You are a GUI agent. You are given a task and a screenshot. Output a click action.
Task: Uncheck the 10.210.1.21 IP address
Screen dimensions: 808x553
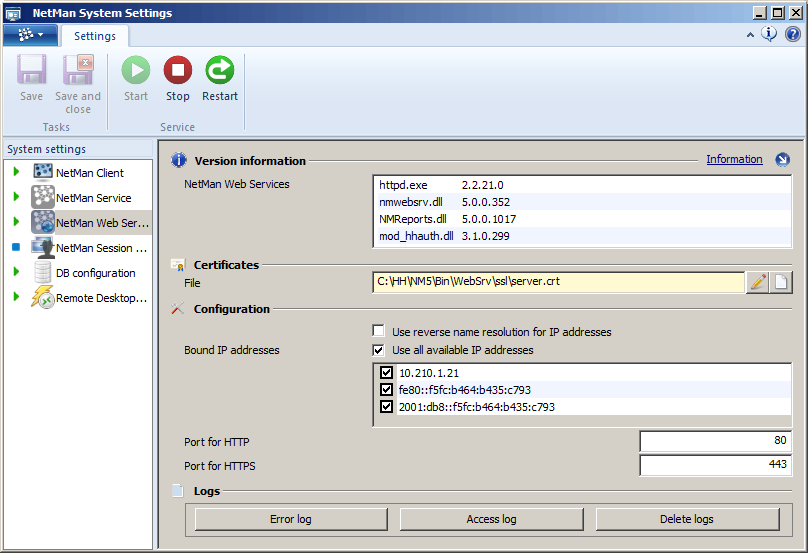click(x=387, y=373)
